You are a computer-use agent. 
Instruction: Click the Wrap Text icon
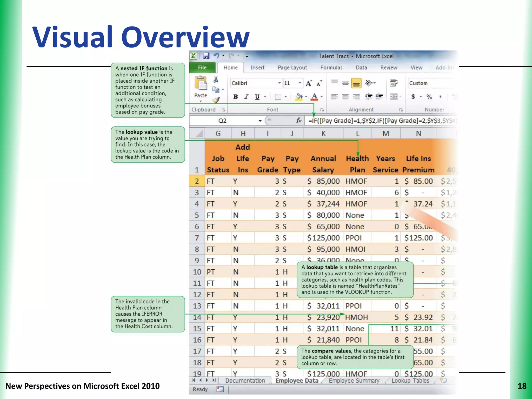point(394,83)
